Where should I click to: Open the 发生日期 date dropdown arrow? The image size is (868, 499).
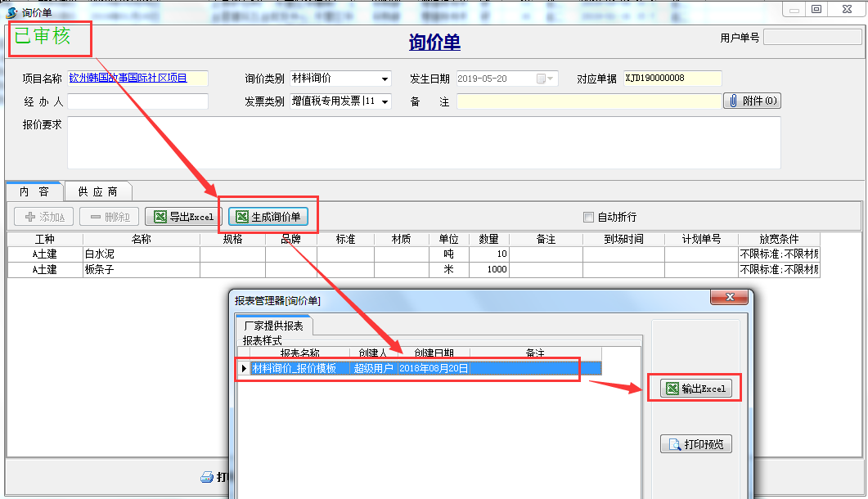point(552,79)
